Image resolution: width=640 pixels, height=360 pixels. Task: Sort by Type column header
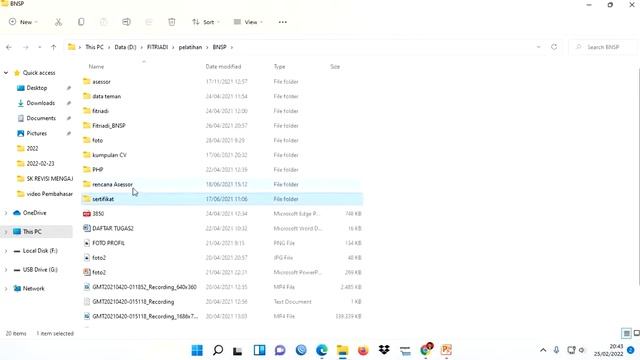click(x=279, y=67)
